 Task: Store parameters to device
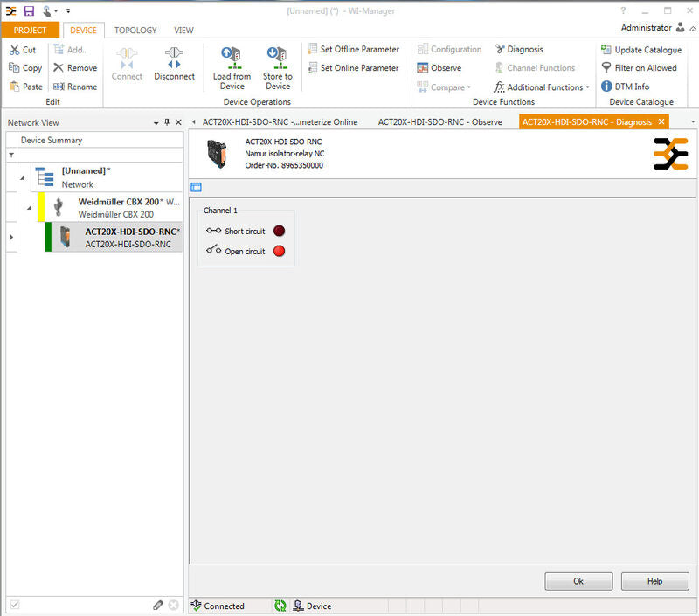pyautogui.click(x=278, y=68)
